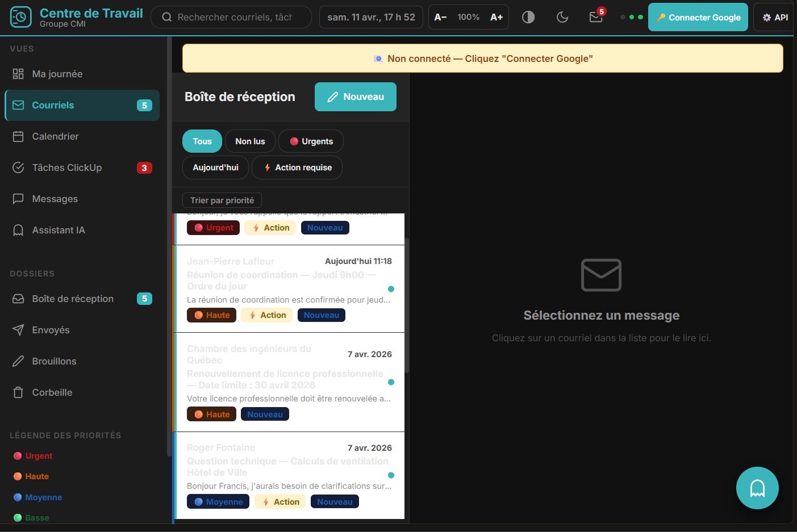Open the Calendrier view
This screenshot has height=532, width=797.
[x=55, y=136]
